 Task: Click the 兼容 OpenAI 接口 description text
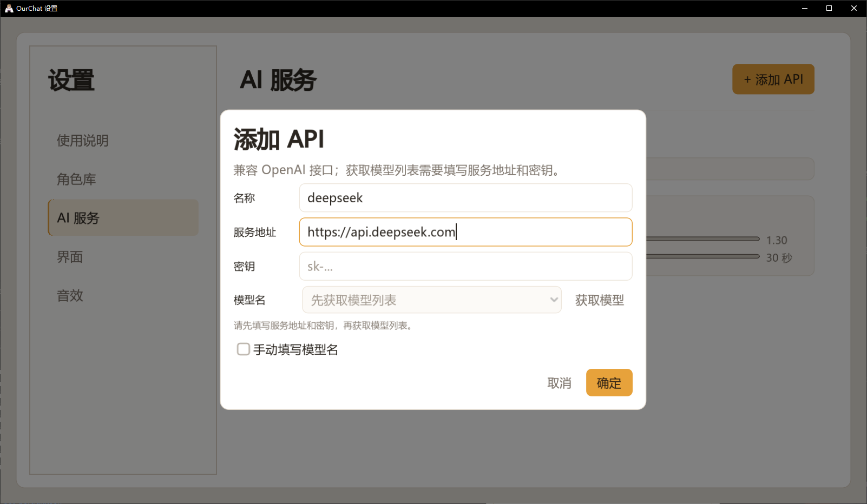point(398,170)
